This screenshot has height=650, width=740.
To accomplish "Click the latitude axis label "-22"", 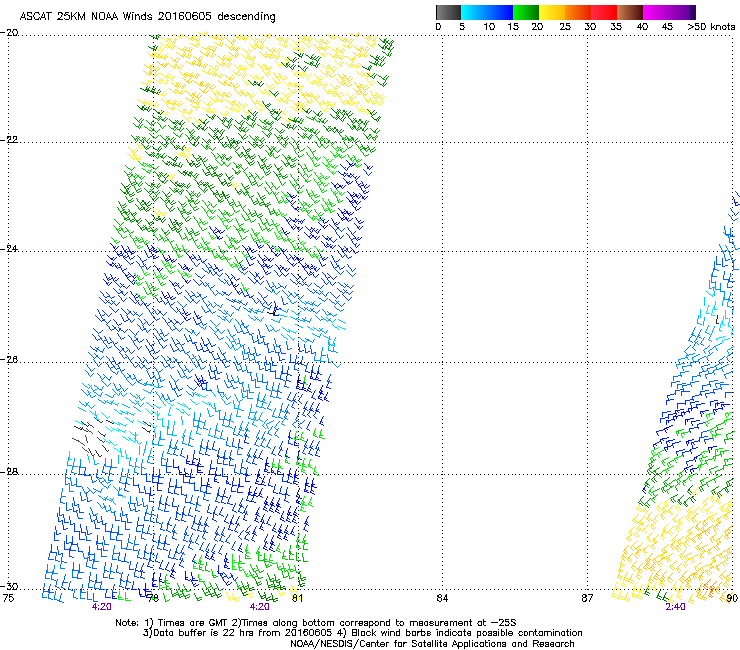I will click(x=9, y=140).
